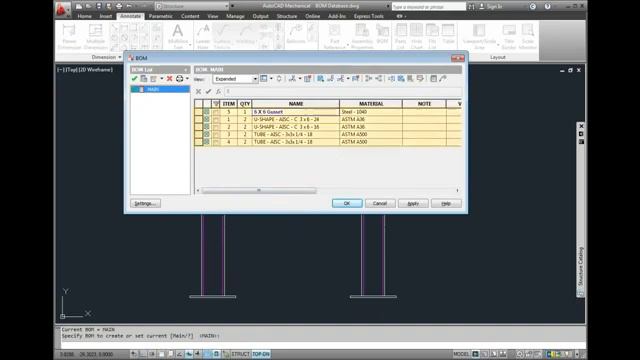The width and height of the screenshot is (640, 360).
Task: Open the dropdown arrow beside column settings icon
Action: click(271, 78)
